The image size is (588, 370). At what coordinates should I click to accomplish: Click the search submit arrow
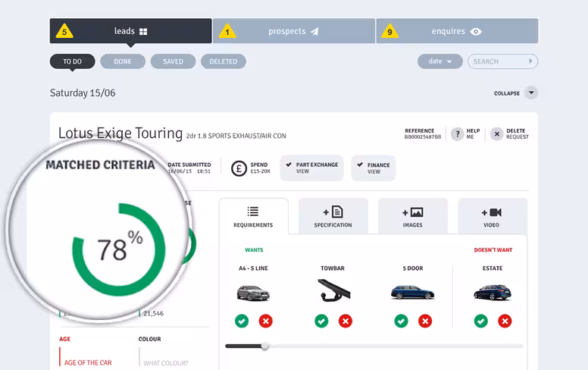tap(530, 61)
